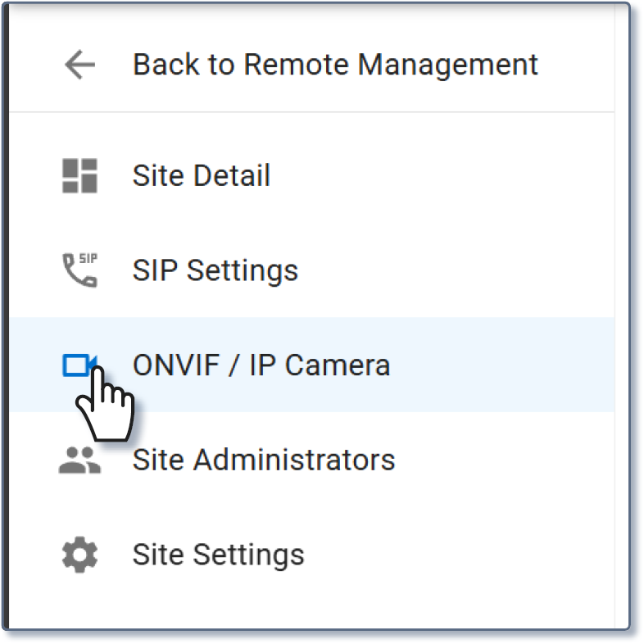Click the back arrow icon

tap(79, 64)
